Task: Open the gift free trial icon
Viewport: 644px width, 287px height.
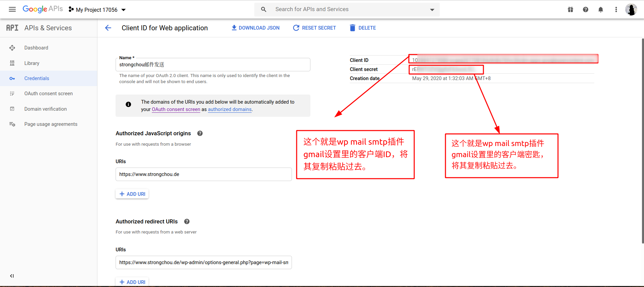Action: pos(570,9)
